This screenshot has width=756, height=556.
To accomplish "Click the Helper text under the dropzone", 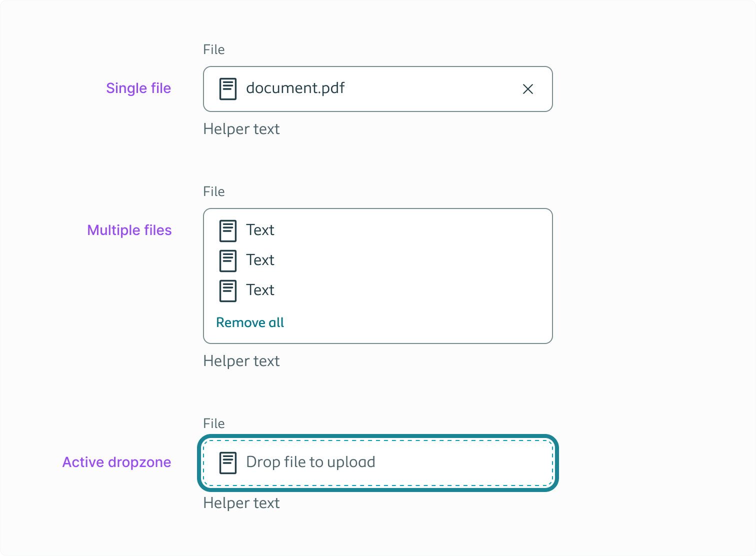I will 241,503.
